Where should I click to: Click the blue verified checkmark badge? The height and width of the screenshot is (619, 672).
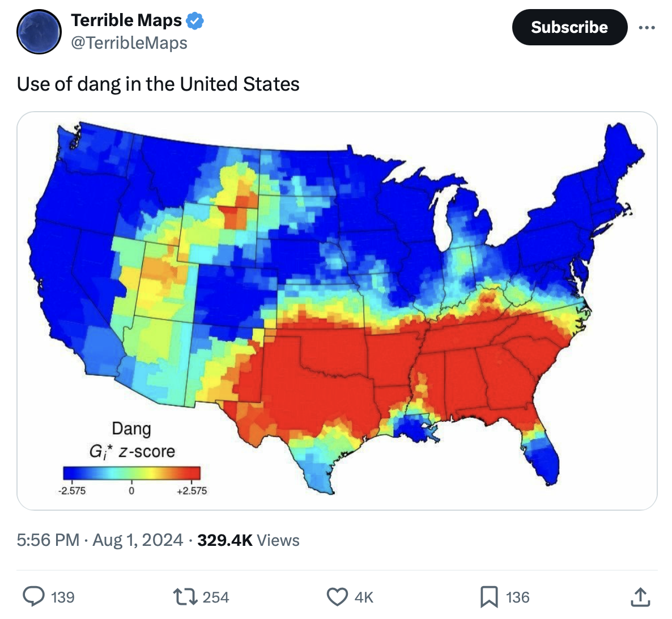coord(195,21)
